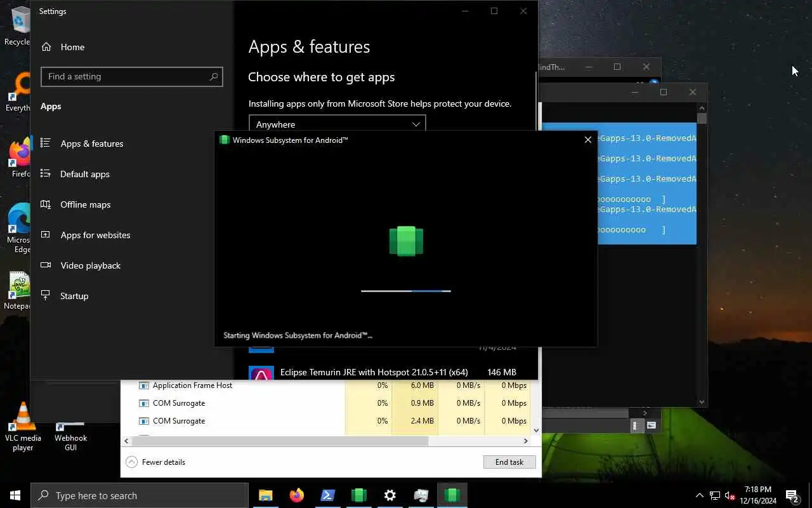The image size is (812, 508).
Task: Maximize the Settings window
Action: click(494, 11)
